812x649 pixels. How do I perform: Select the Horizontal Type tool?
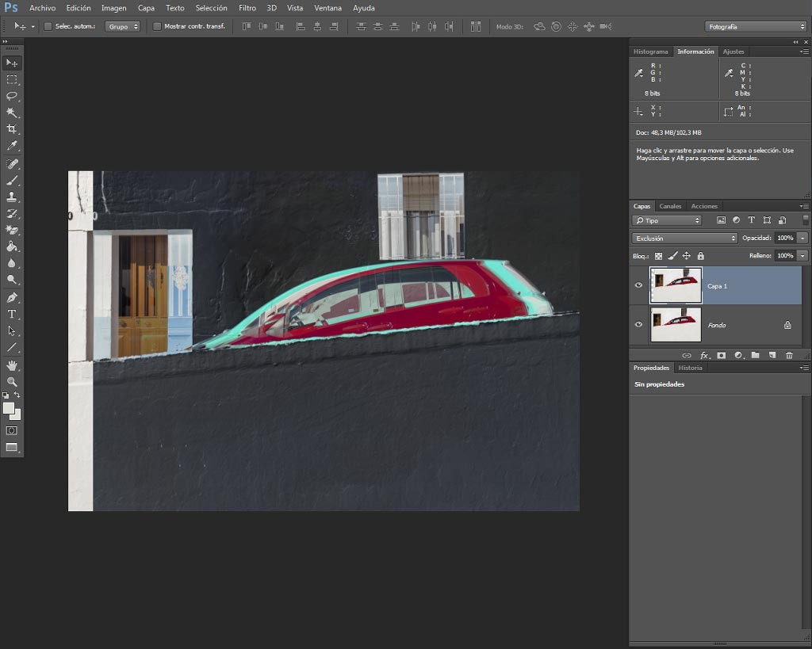(x=11, y=314)
